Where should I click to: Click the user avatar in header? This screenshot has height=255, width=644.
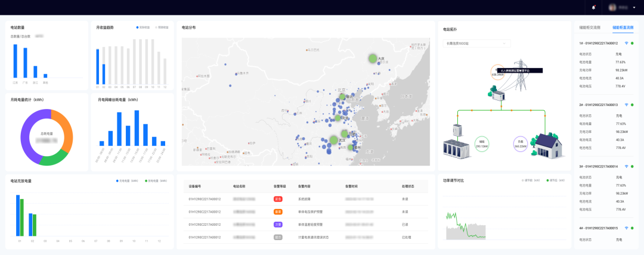[611, 7]
